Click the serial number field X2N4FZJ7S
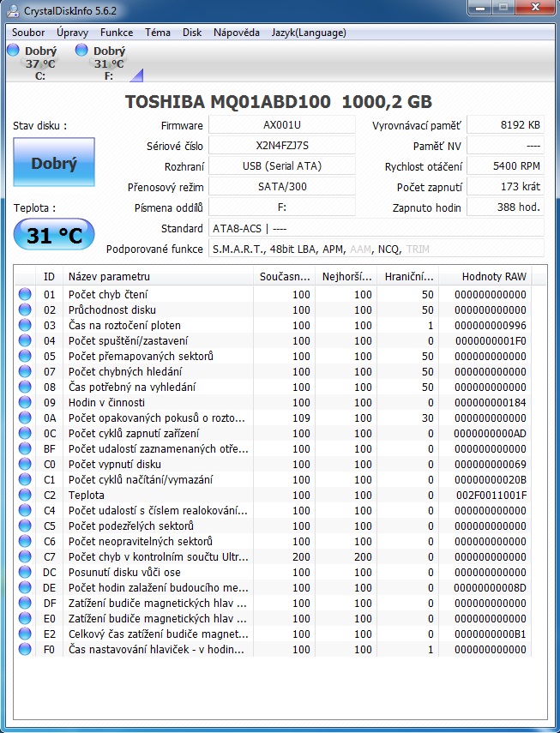 point(282,146)
